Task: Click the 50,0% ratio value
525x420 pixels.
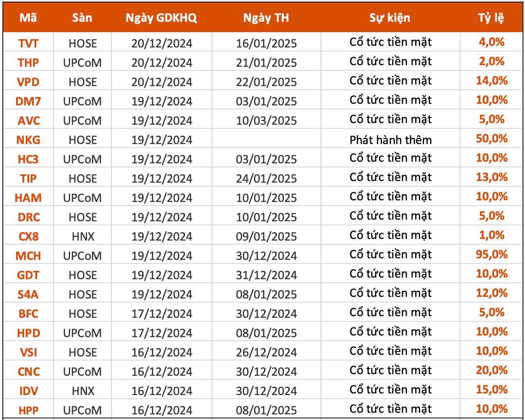Action: (x=492, y=139)
